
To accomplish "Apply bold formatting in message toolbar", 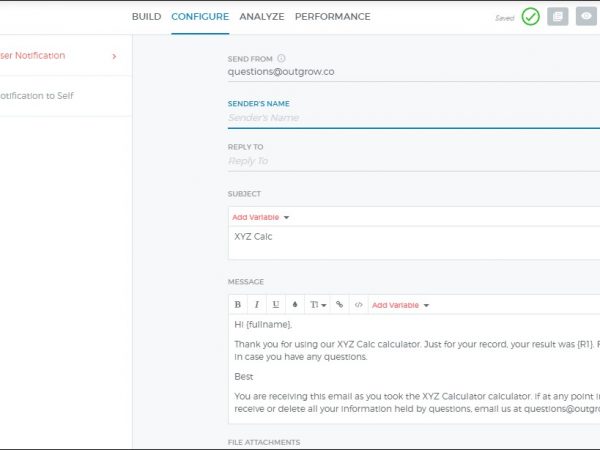I will 238,304.
